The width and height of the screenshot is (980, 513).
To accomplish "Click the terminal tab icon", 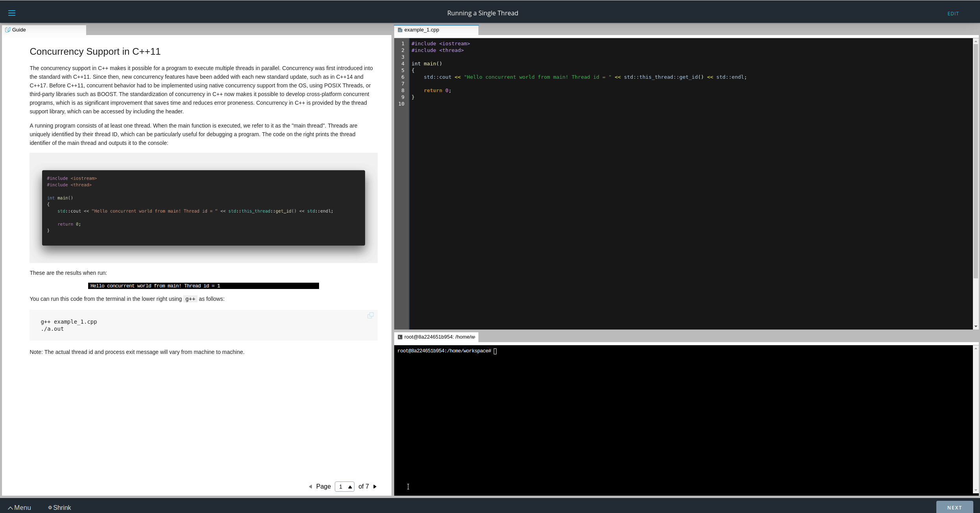I will [x=400, y=337].
